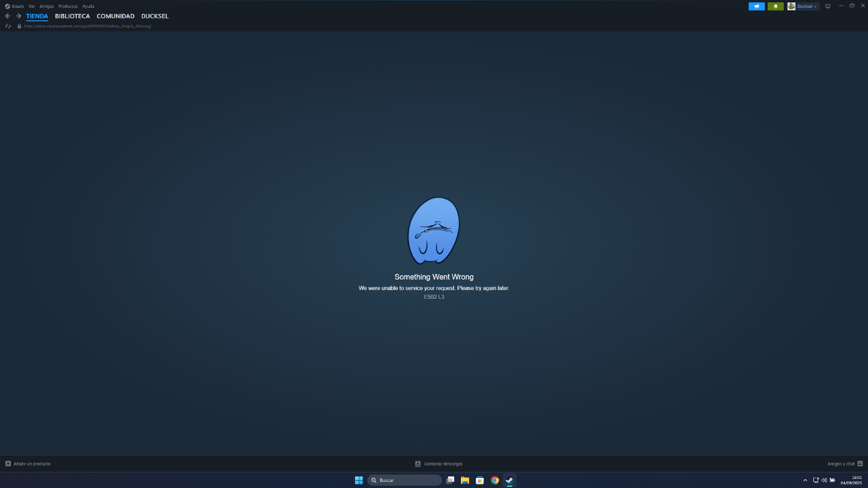The image size is (868, 488).
Task: Show hidden system tray icons
Action: click(805, 480)
